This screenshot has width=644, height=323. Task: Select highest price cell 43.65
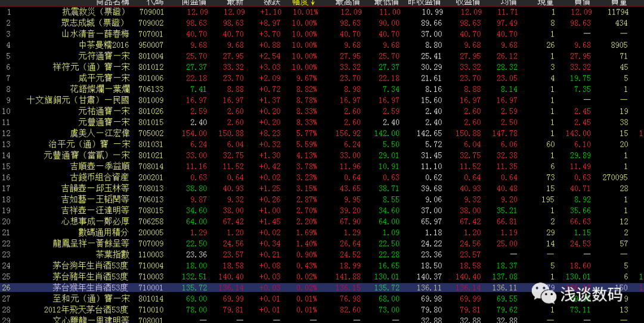coord(351,189)
